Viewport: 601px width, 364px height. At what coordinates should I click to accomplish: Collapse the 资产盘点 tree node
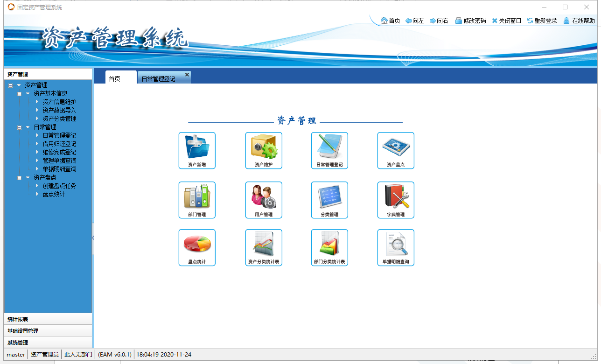pyautogui.click(x=20, y=178)
